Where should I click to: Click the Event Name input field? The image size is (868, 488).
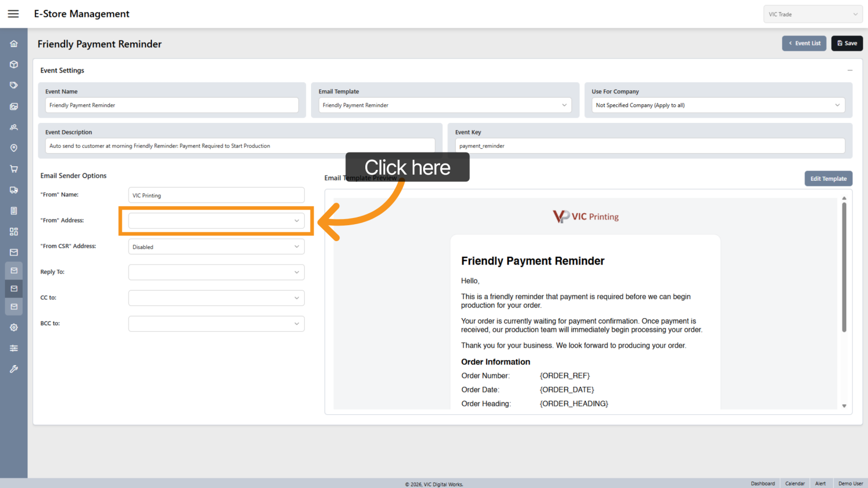[172, 105]
